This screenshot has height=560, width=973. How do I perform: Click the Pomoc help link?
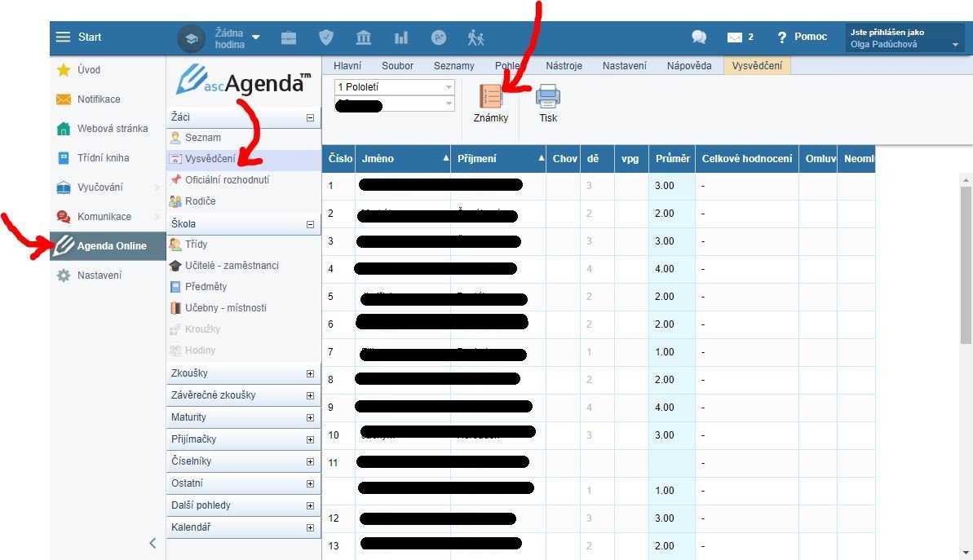(x=803, y=37)
